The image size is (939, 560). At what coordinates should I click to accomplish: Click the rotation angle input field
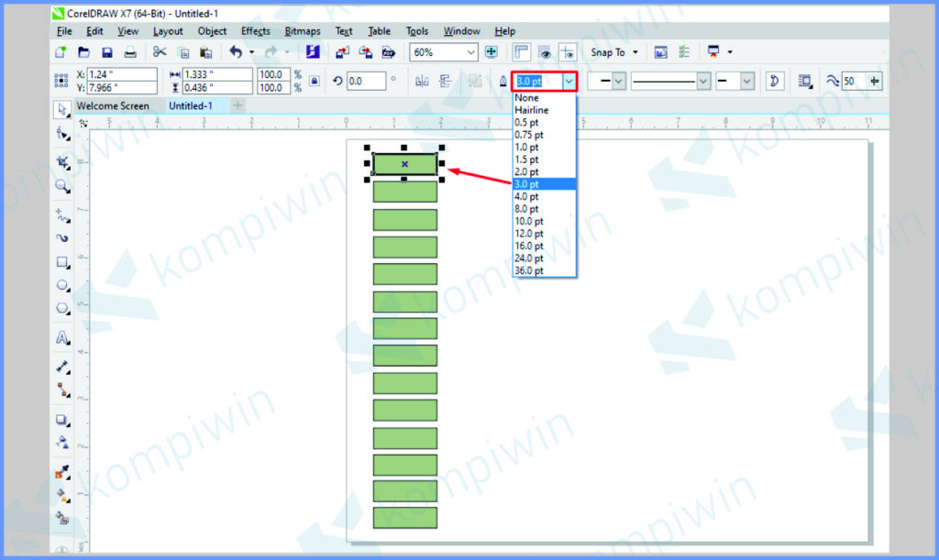pyautogui.click(x=366, y=82)
